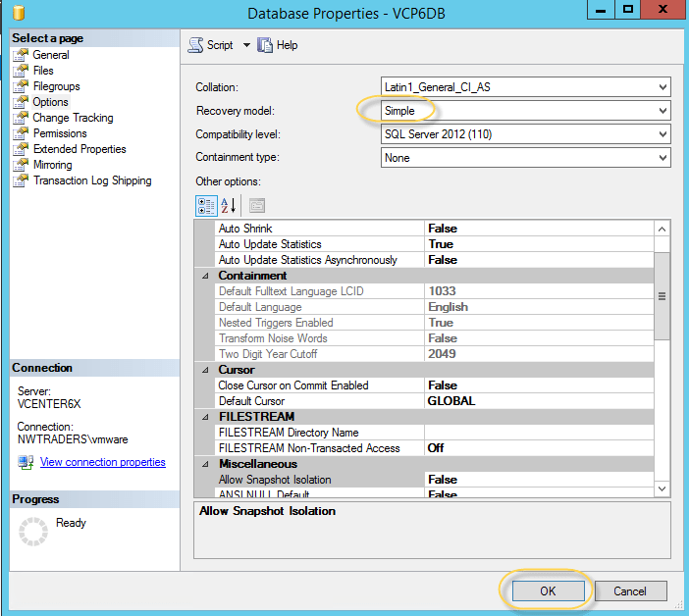This screenshot has width=689, height=616.
Task: Click the connection properties icon
Action: point(26,462)
